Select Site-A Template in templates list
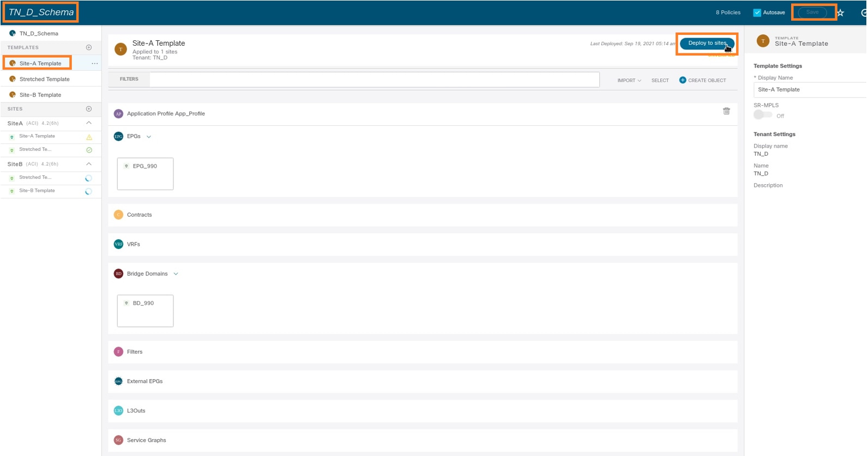Screen dimensions: 868x456 click(40, 64)
